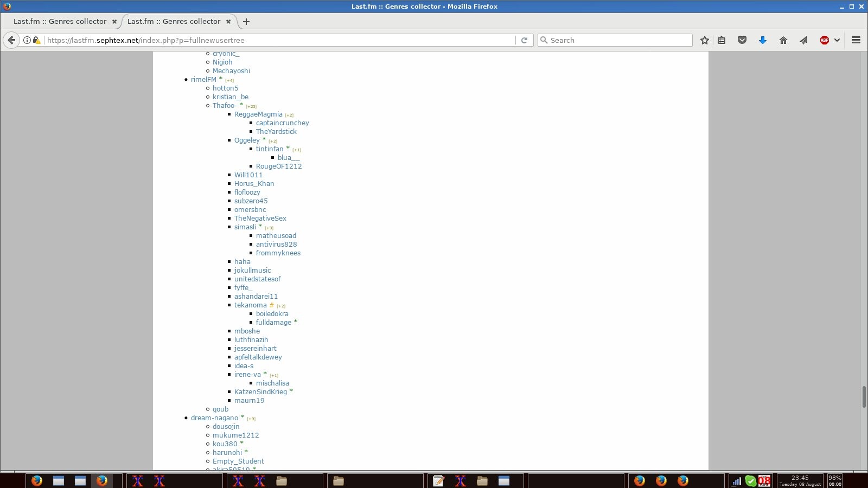Close the second Genres collector tab
This screenshot has height=488, width=868.
[x=228, y=22]
